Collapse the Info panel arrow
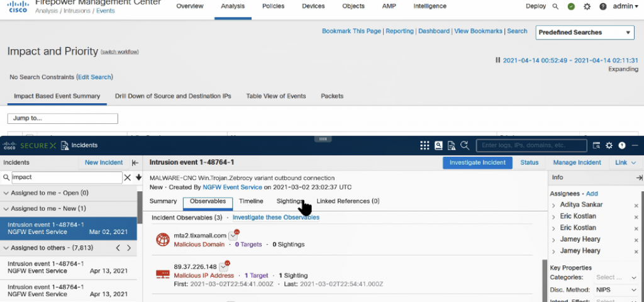This screenshot has width=644, height=302. [639, 177]
